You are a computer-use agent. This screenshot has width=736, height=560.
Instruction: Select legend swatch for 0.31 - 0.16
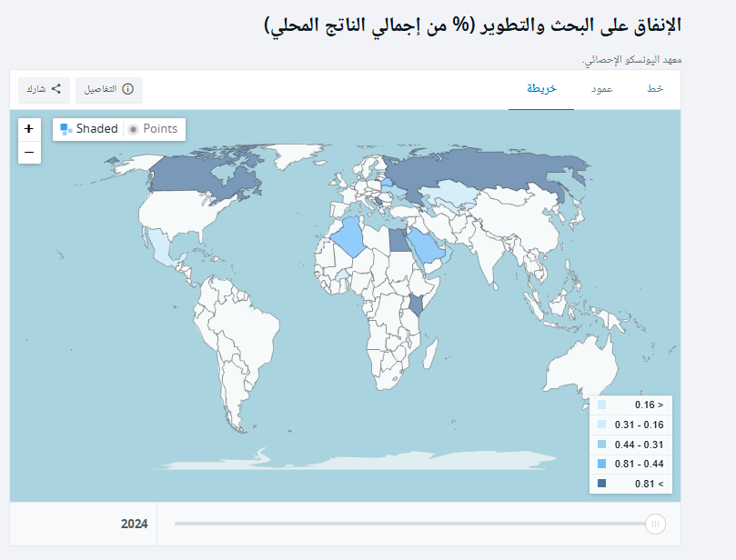601,425
